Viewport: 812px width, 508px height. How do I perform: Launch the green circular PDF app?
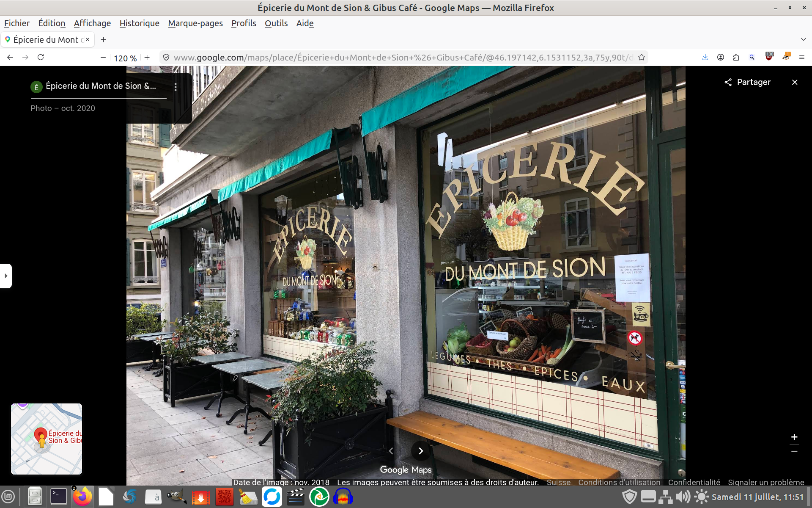click(319, 497)
